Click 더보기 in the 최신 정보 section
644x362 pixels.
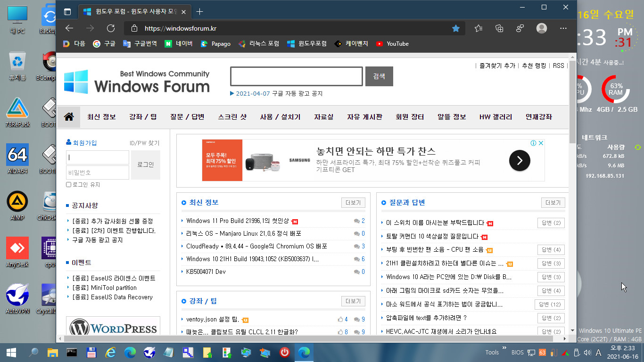pos(353,203)
